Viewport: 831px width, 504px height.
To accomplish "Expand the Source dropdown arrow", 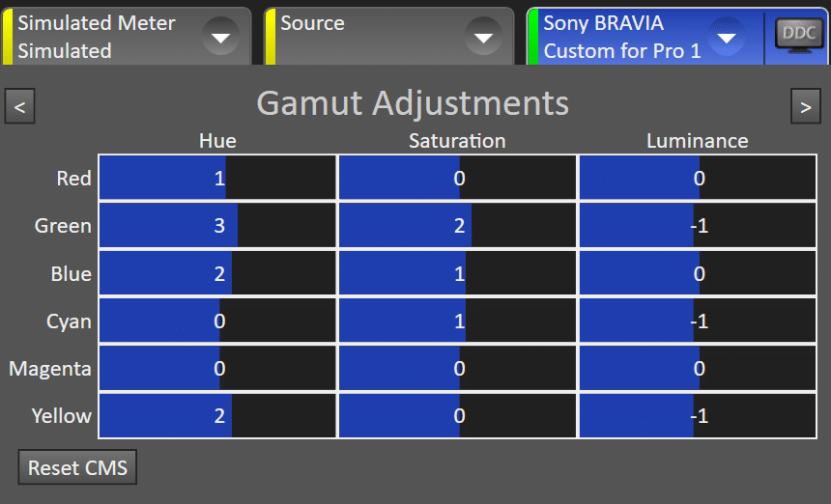I will point(483,37).
